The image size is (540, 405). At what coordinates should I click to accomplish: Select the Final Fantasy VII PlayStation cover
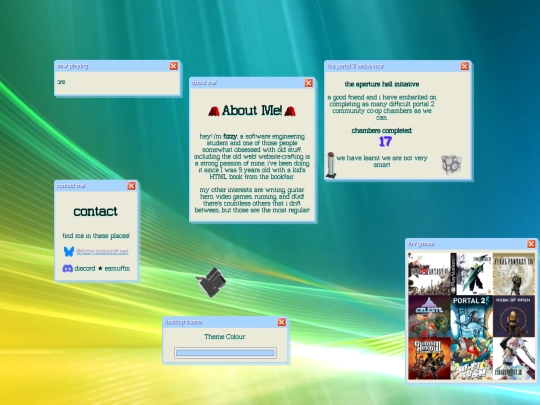tap(471, 274)
